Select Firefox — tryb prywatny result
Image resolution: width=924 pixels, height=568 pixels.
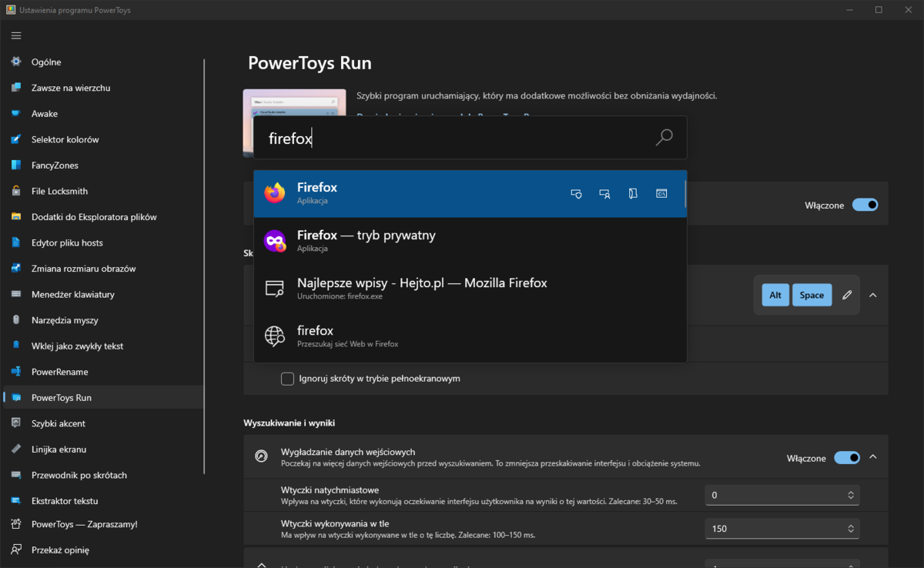pyautogui.click(x=470, y=241)
